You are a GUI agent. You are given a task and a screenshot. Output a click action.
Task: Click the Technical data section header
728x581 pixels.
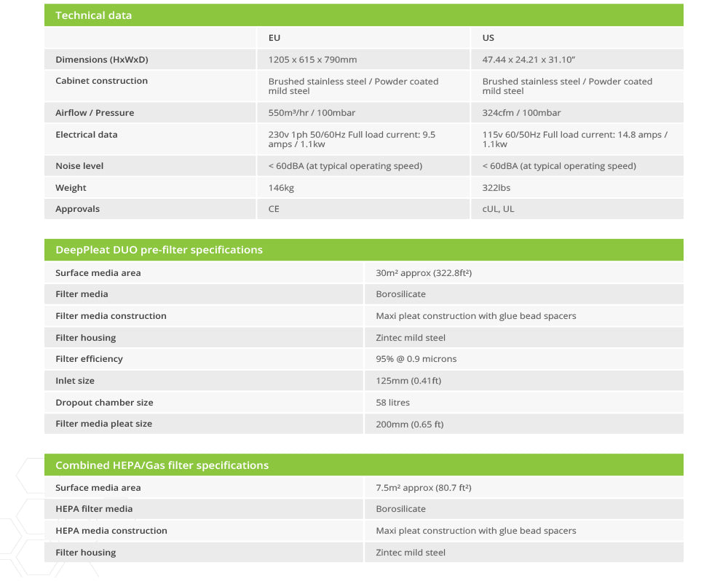pyautogui.click(x=94, y=15)
